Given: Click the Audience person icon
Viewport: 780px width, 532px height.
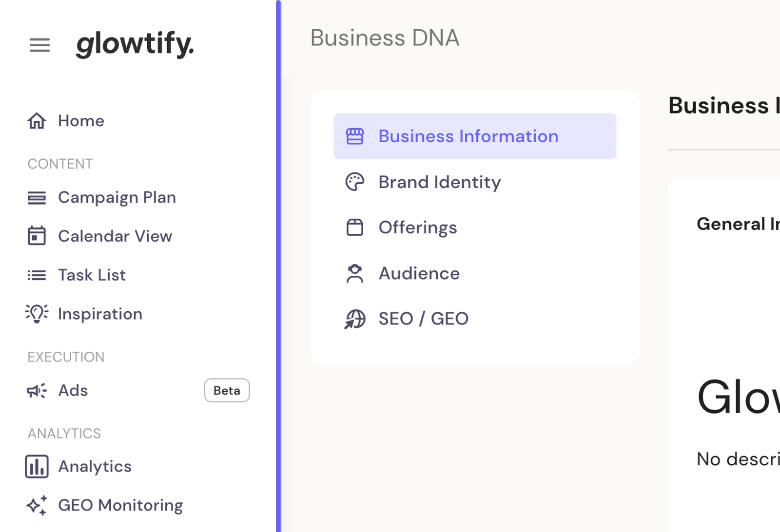Looking at the screenshot, I should (355, 273).
